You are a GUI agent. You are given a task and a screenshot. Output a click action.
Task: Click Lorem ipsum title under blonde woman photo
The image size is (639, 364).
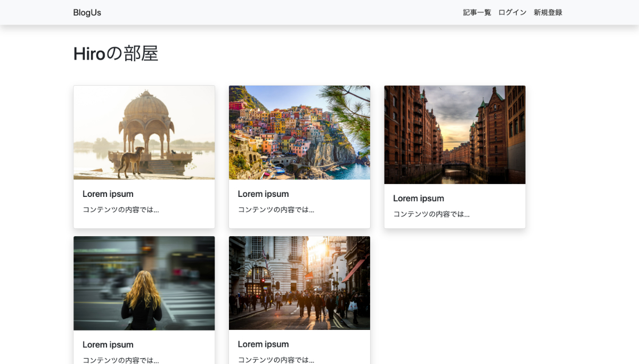point(108,345)
